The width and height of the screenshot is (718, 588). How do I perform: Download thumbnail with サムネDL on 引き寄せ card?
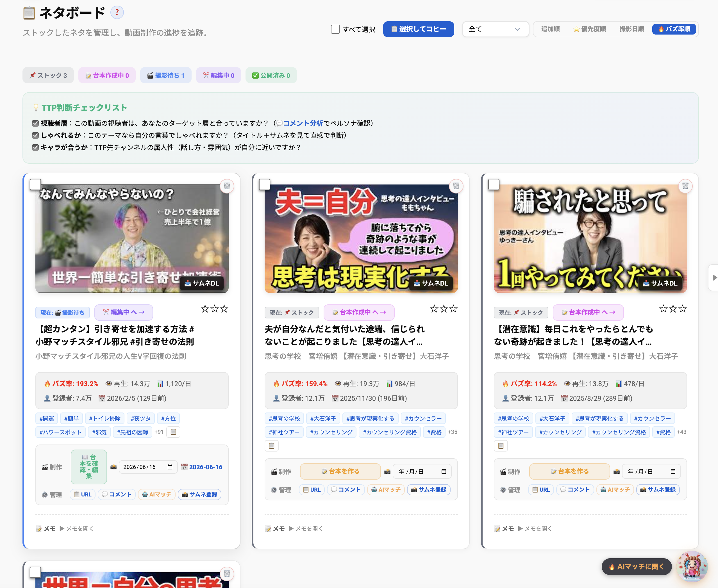[202, 283]
